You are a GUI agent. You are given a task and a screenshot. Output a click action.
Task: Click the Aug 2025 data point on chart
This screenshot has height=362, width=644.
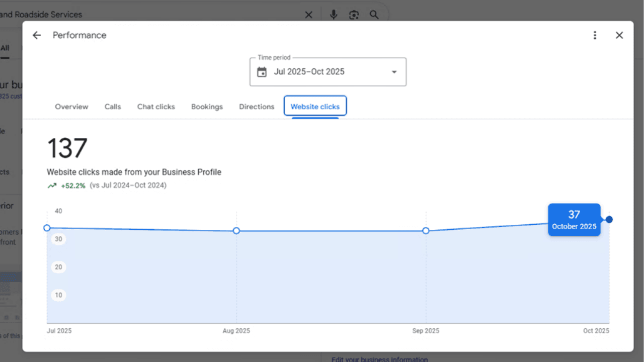(236, 231)
